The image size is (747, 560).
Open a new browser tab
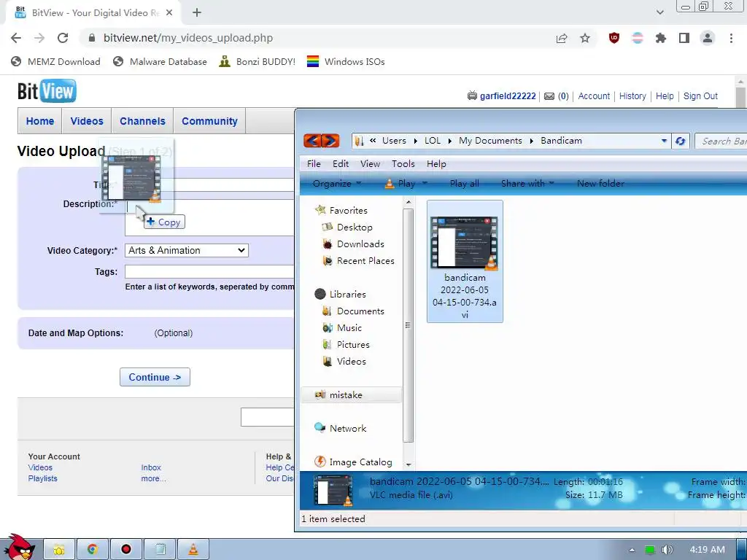click(x=197, y=13)
